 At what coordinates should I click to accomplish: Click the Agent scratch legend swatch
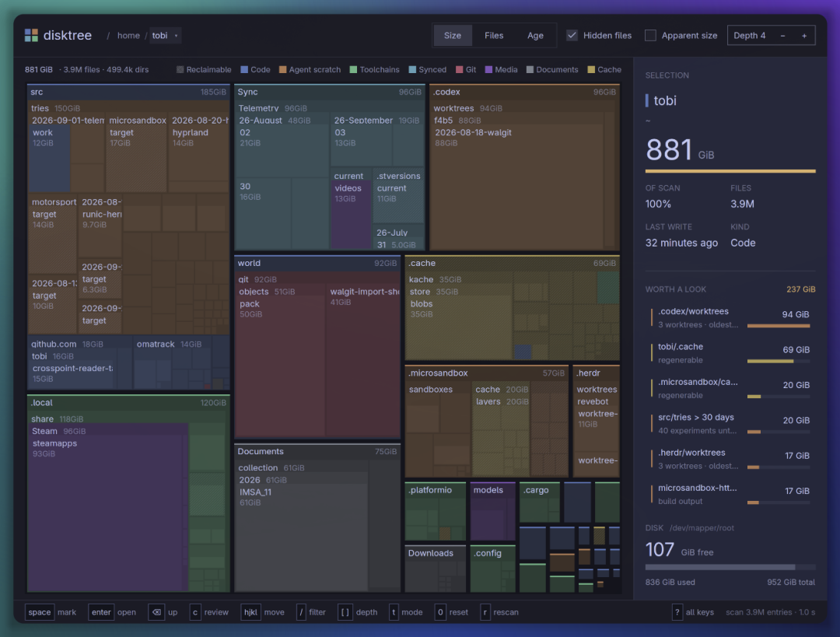click(283, 70)
